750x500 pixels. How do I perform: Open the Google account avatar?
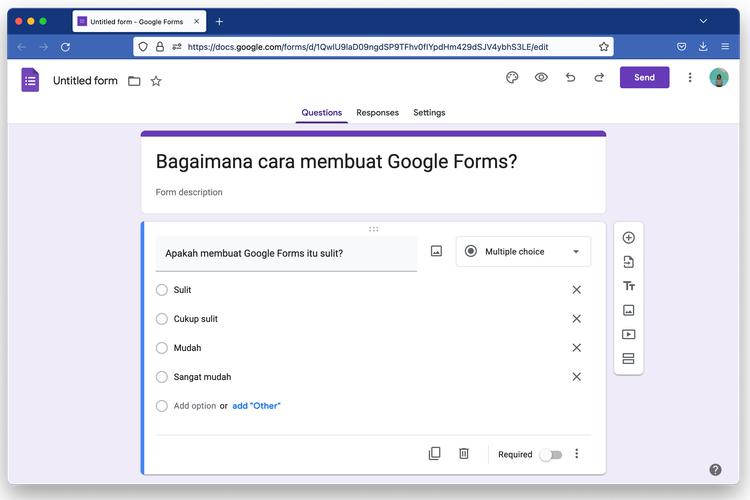(x=718, y=78)
